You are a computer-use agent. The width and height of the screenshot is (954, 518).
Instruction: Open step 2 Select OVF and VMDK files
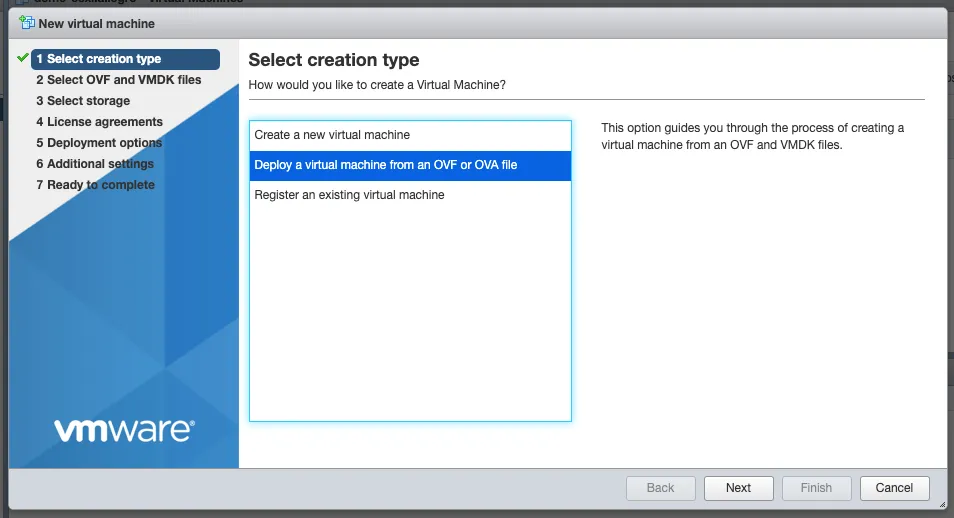tap(118, 80)
